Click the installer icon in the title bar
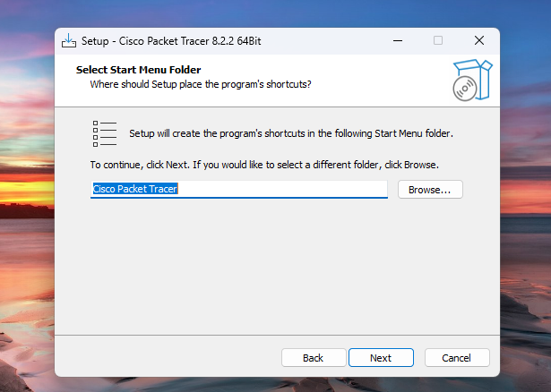 coord(69,40)
